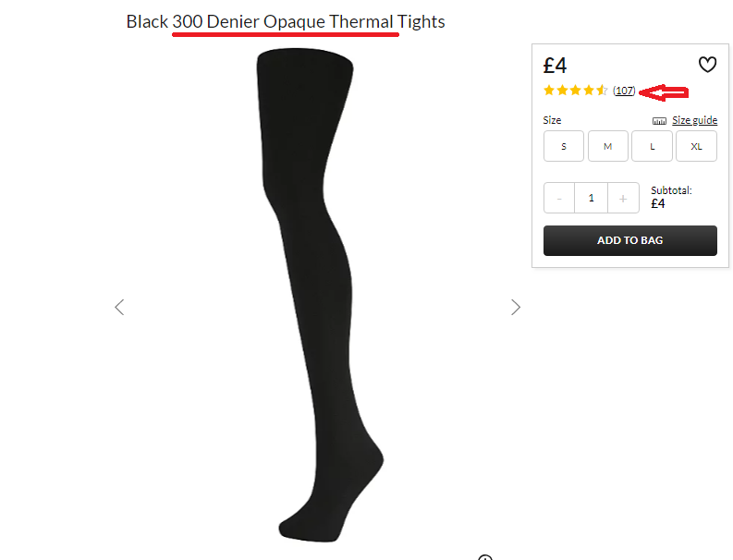Select size M

coord(607,146)
